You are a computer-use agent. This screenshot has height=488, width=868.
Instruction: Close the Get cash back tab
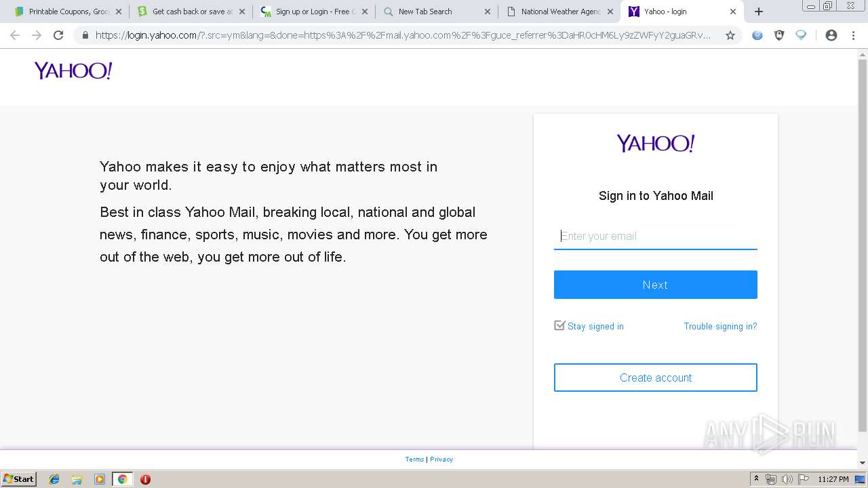241,12
